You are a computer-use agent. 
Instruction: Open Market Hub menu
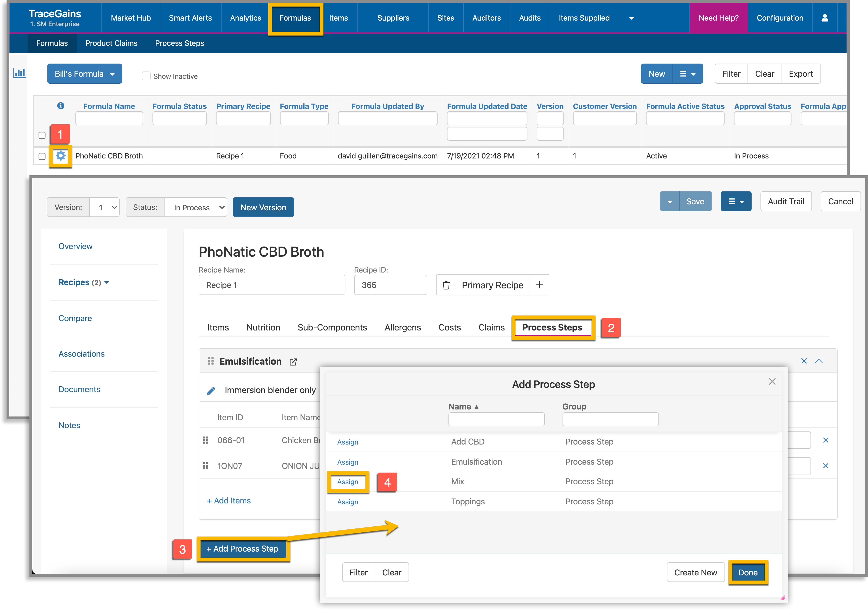tap(131, 18)
